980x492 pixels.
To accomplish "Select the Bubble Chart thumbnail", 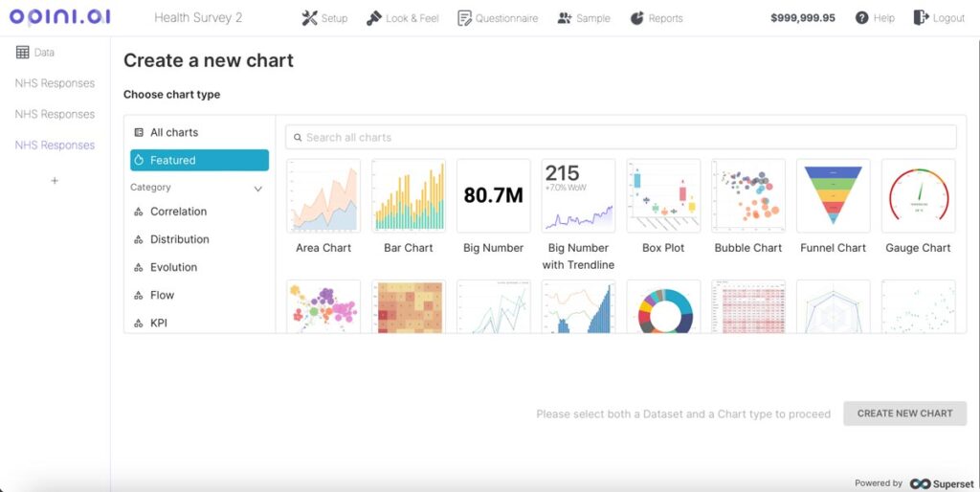I will [x=748, y=195].
